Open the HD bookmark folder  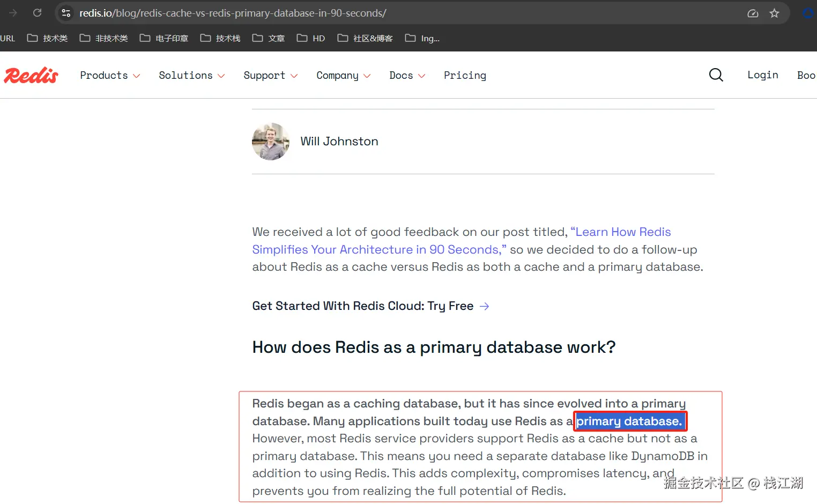click(x=311, y=38)
